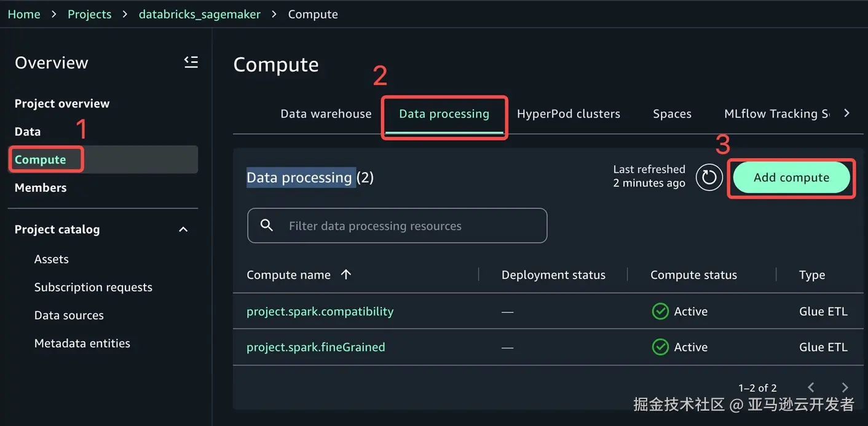The width and height of the screenshot is (868, 426).
Task: Select the Data processing tab
Action: (x=444, y=114)
